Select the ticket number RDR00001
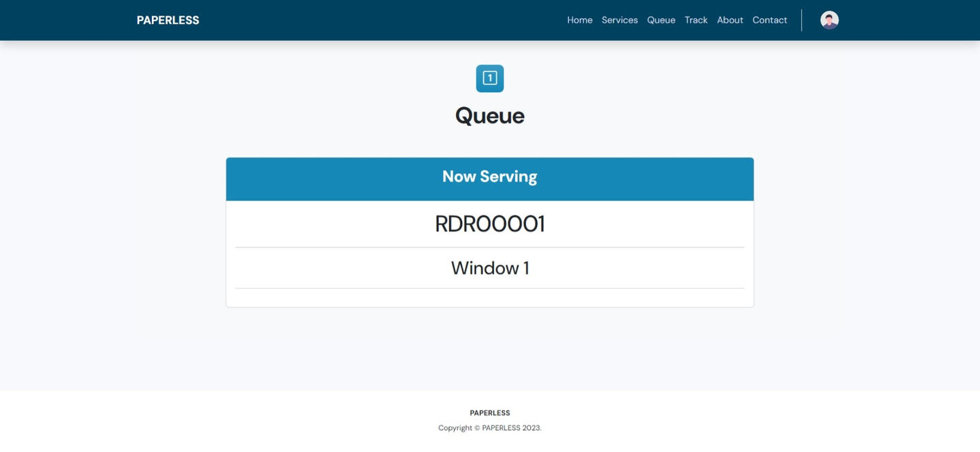The height and width of the screenshot is (452, 980). click(x=489, y=224)
